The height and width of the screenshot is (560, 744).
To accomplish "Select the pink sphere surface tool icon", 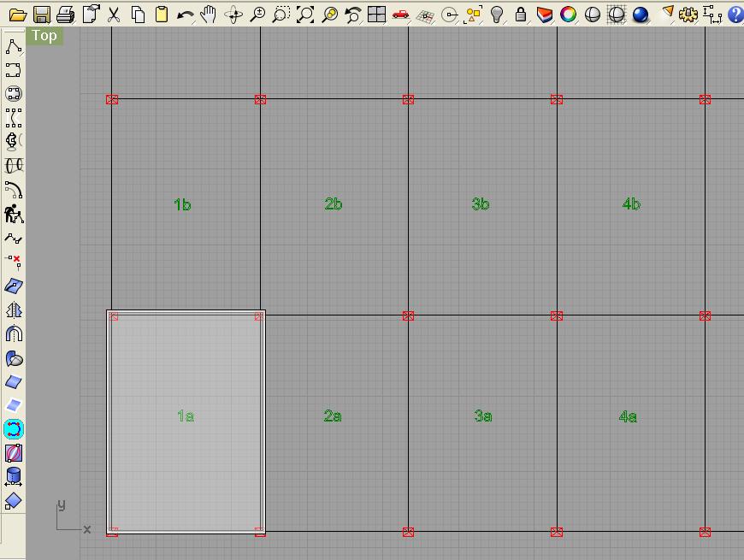I will pos(14,453).
